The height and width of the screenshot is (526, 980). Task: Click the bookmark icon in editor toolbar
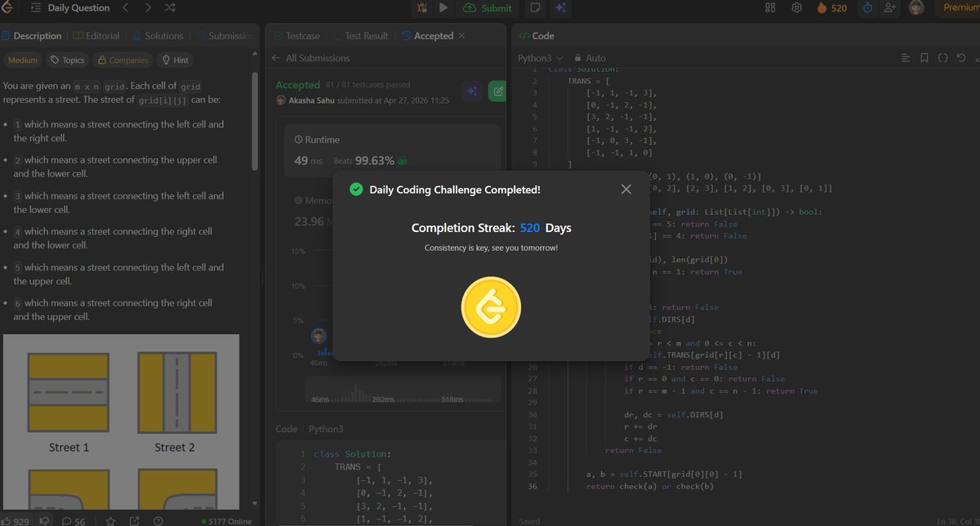click(x=924, y=58)
